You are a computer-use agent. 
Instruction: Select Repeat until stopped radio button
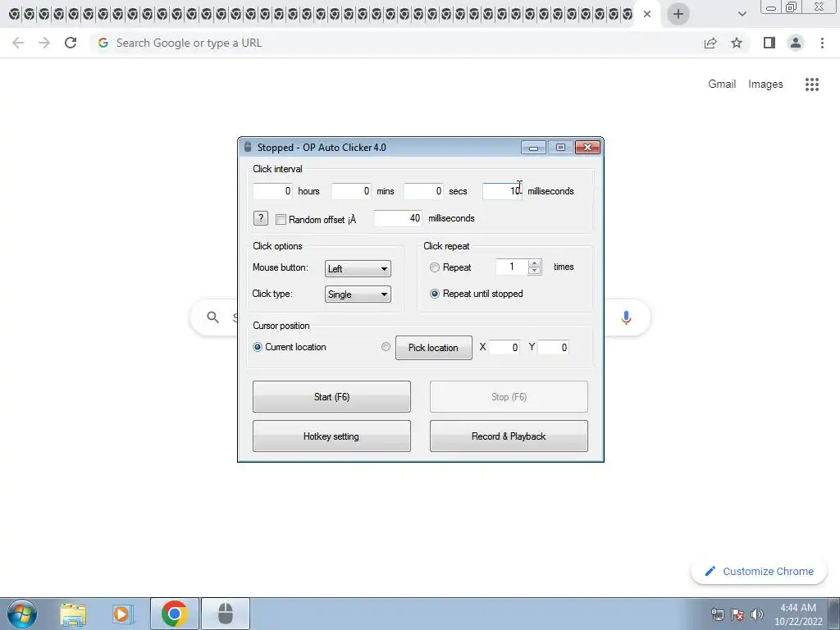tap(435, 294)
